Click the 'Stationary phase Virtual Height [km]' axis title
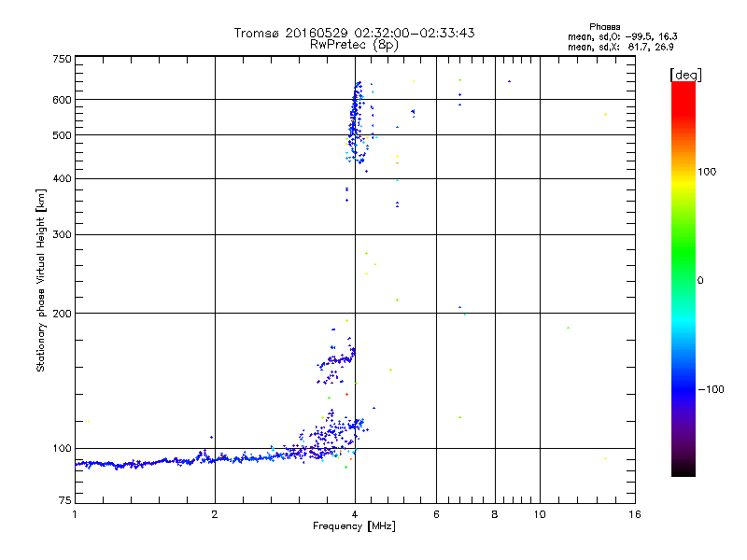The height and width of the screenshot is (560, 747). pos(40,280)
